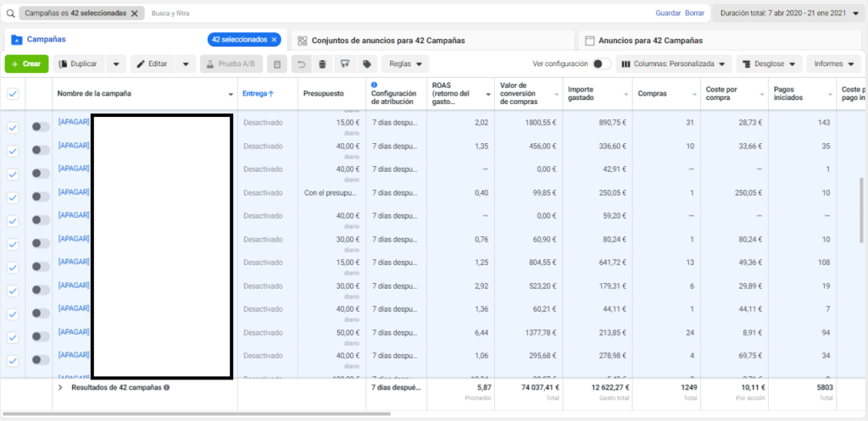Open Columnas: Personalizada dropdown
Image resolution: width=868 pixels, height=421 pixels.
pos(674,64)
